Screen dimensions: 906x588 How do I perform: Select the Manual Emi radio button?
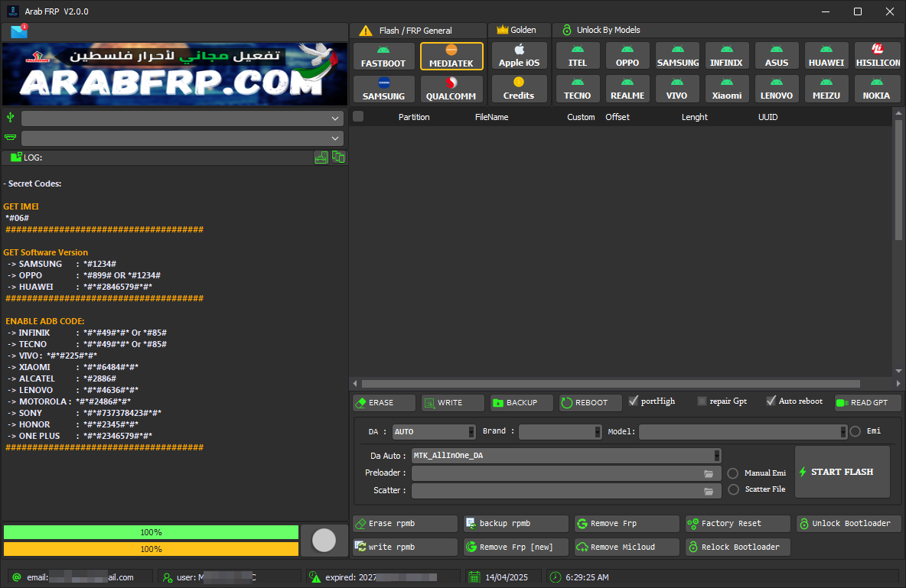pyautogui.click(x=732, y=473)
